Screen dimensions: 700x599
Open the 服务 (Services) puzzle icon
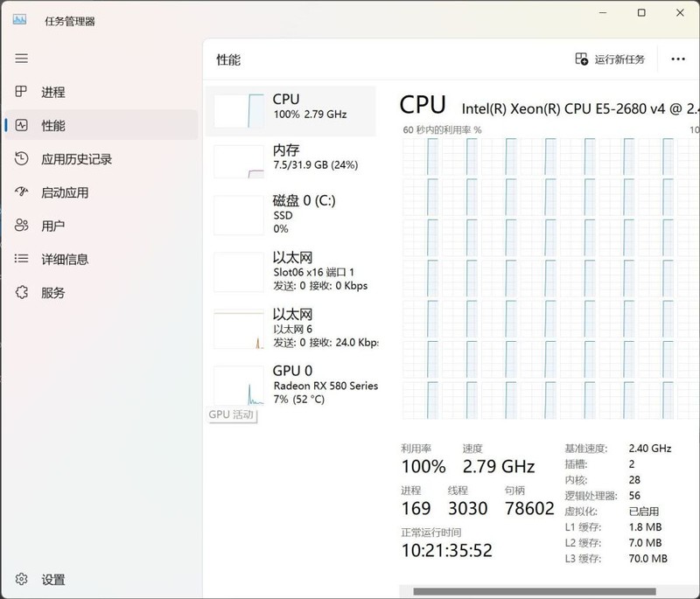(x=22, y=293)
